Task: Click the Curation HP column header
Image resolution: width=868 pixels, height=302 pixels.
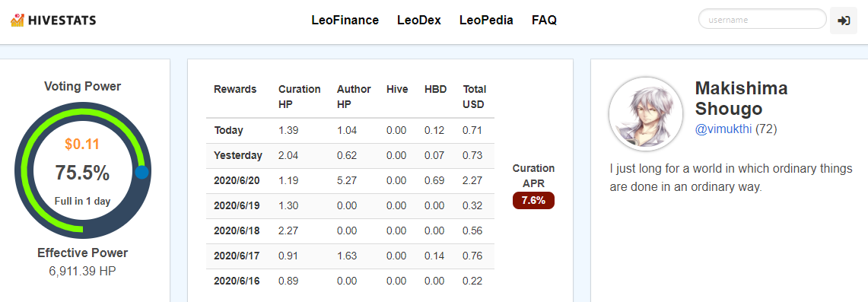Action: click(x=300, y=97)
